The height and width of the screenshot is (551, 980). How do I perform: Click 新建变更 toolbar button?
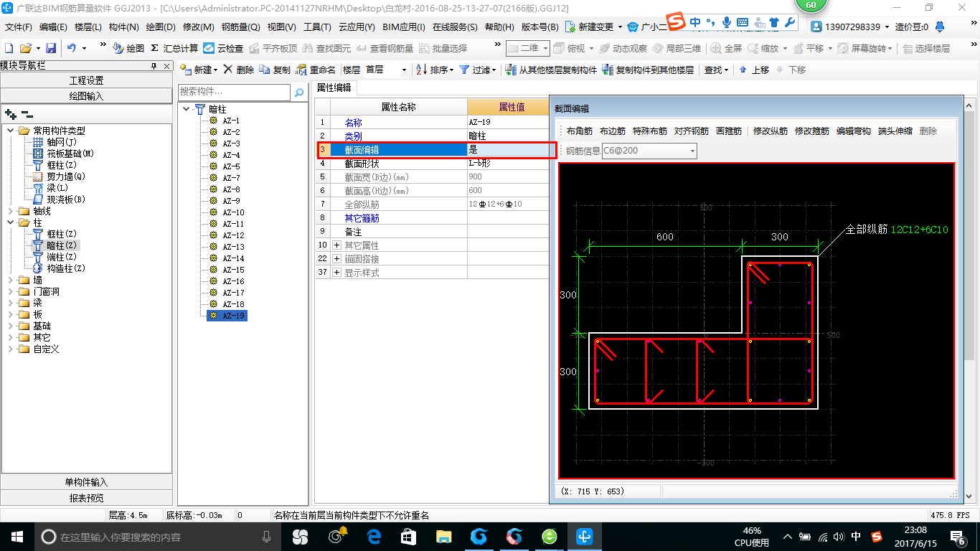tap(593, 27)
